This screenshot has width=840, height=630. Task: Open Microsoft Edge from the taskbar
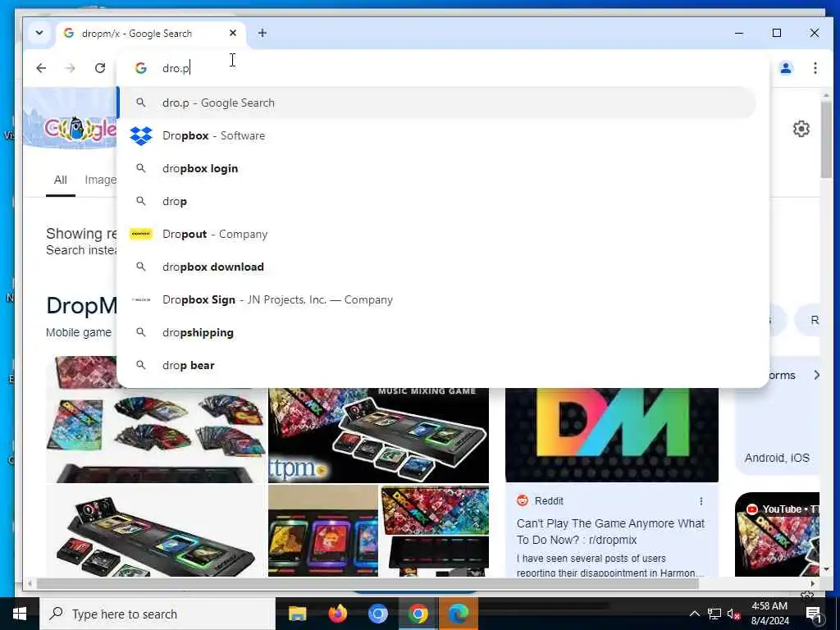[458, 614]
